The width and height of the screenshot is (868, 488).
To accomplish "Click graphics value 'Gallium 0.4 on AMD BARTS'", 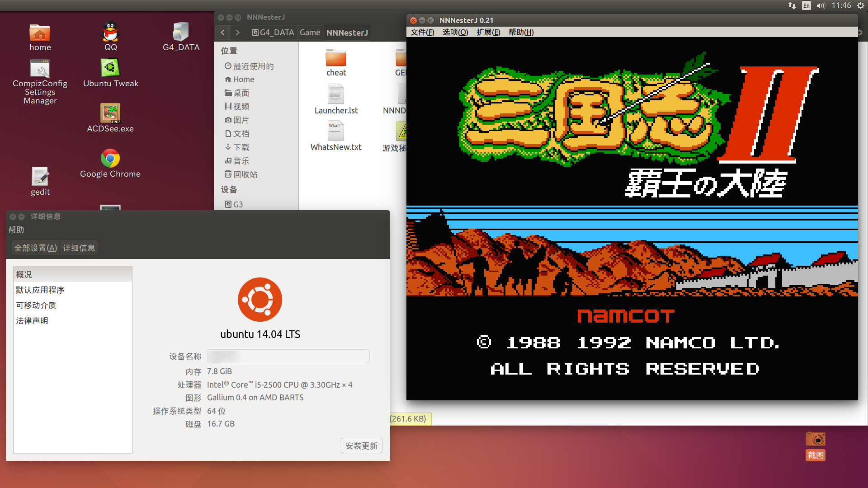I will point(255,397).
